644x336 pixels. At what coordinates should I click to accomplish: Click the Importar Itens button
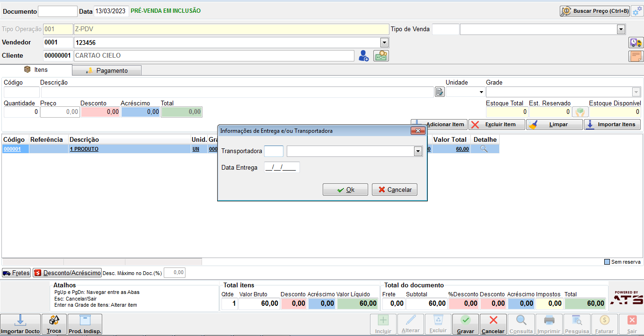pyautogui.click(x=612, y=124)
